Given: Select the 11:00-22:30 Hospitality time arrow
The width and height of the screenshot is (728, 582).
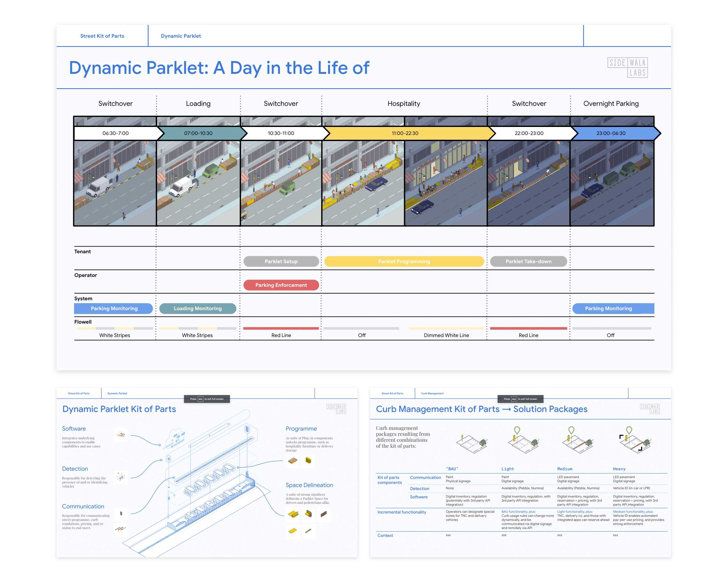Looking at the screenshot, I should coord(405,133).
